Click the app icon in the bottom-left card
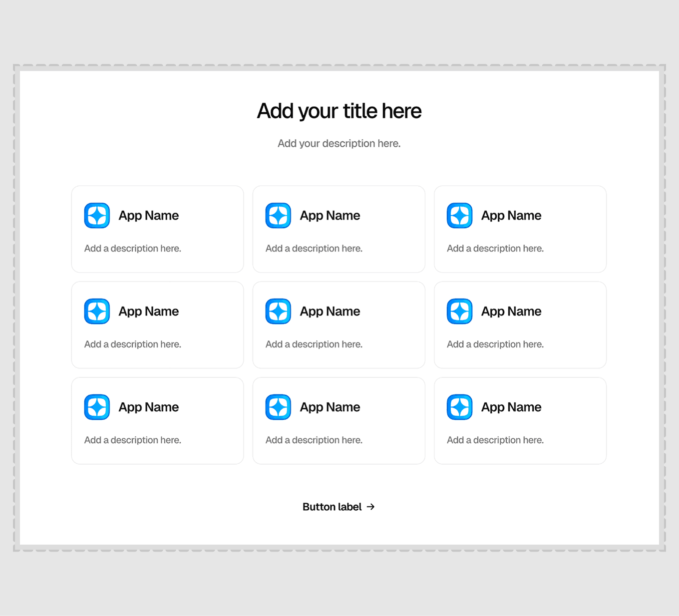The width and height of the screenshot is (679, 616). click(x=97, y=407)
